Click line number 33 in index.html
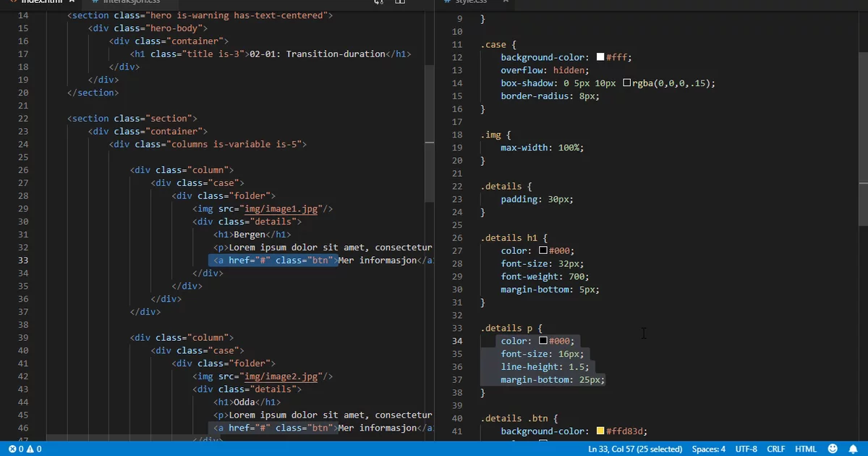The height and width of the screenshot is (456, 868). pyautogui.click(x=22, y=261)
